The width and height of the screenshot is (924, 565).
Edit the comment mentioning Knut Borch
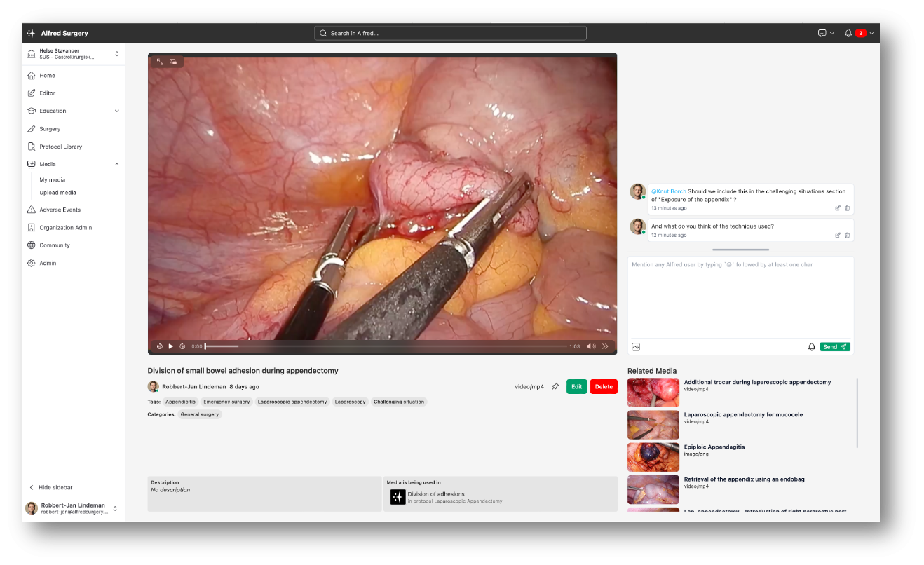[x=838, y=208]
